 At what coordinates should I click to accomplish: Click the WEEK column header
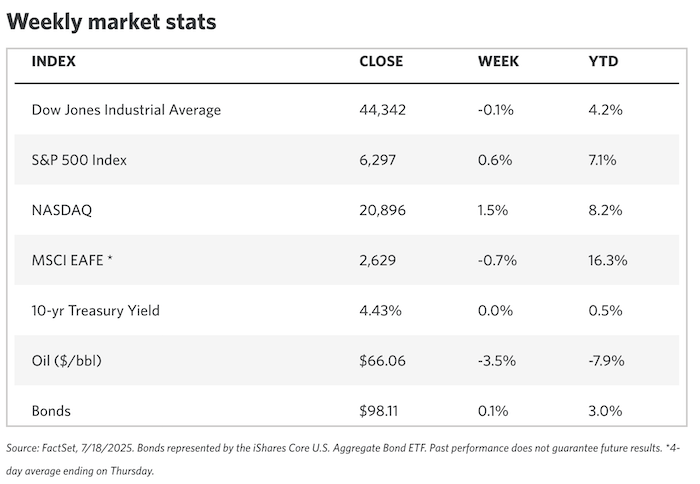(x=498, y=62)
